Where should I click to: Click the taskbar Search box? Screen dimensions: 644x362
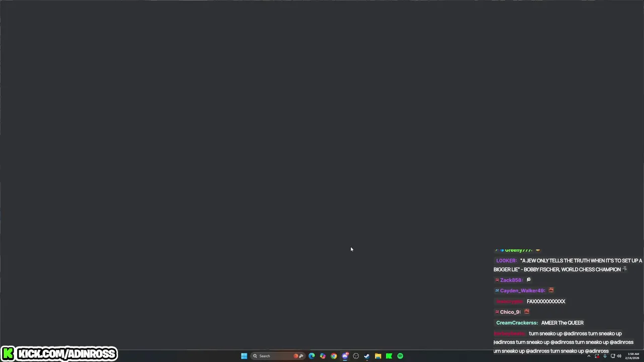pos(278,356)
